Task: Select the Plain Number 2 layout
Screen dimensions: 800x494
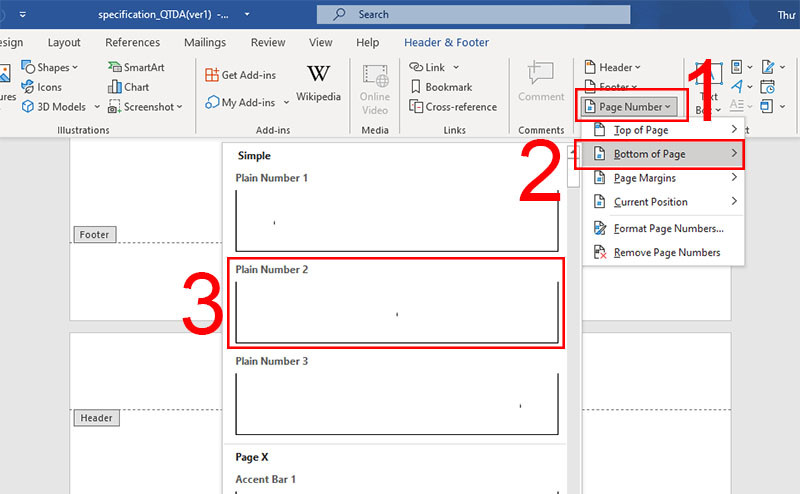Action: point(396,304)
